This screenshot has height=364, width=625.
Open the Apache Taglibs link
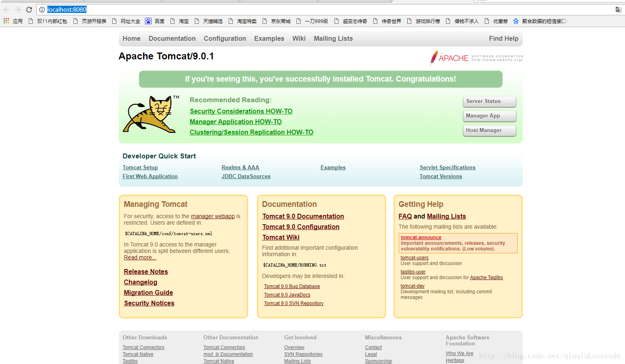coord(486,278)
